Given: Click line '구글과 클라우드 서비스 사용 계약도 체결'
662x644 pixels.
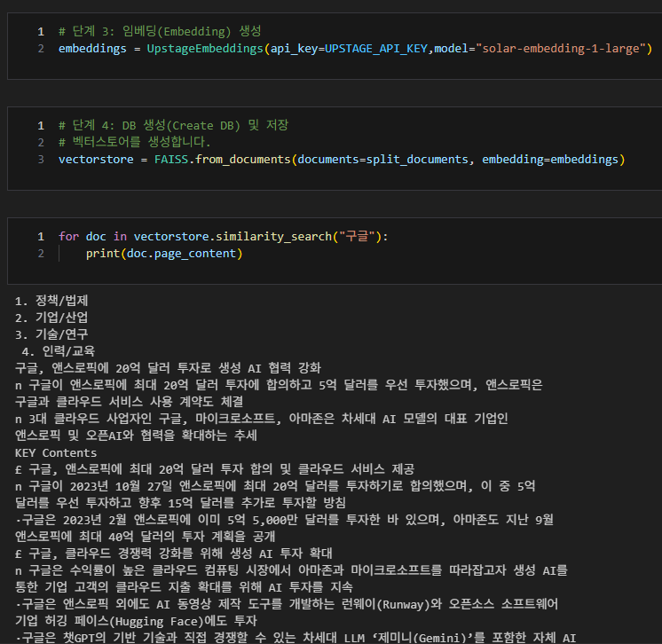Looking at the screenshot, I should pos(130,402).
